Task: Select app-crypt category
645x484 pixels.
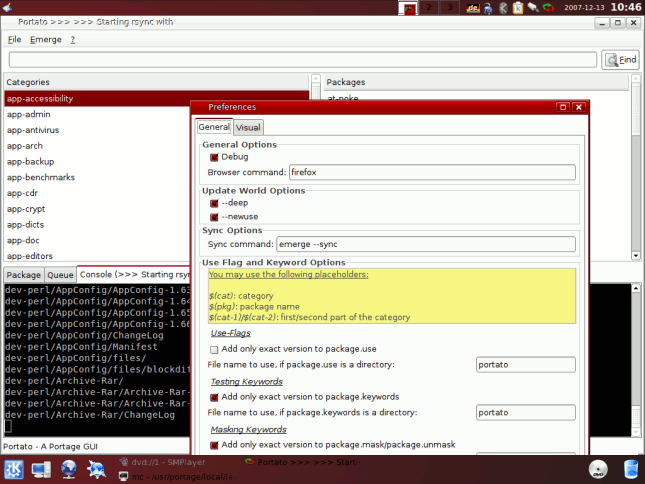Action: pyautogui.click(x=97, y=209)
